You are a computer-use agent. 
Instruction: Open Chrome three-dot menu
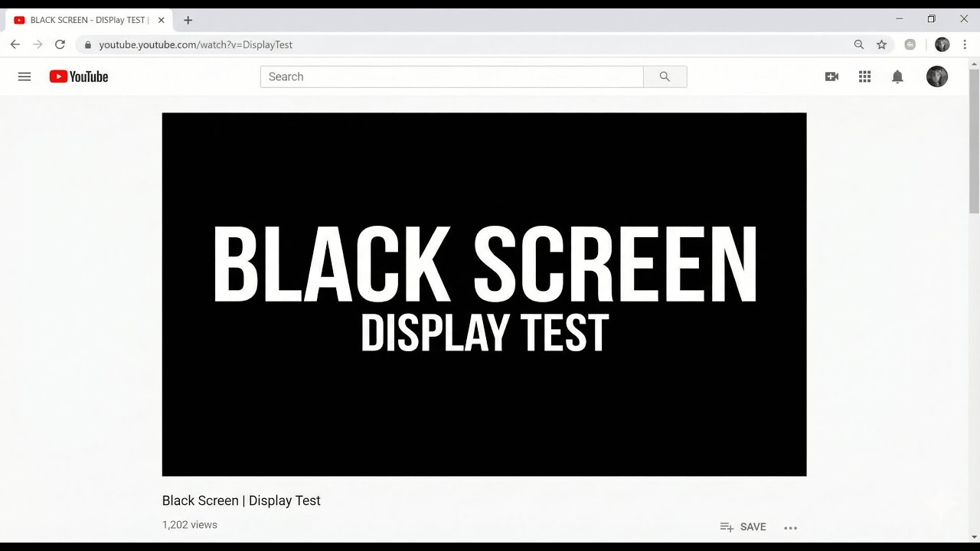coord(965,44)
